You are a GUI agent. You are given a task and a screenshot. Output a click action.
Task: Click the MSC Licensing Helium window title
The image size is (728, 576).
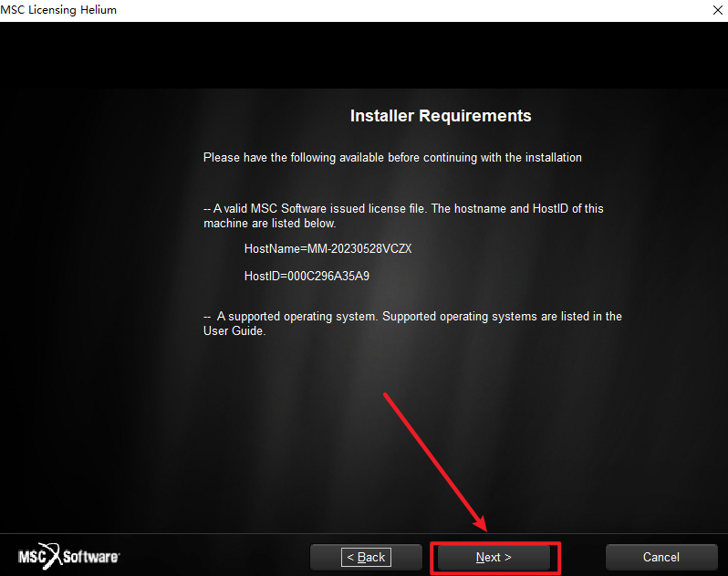58,10
